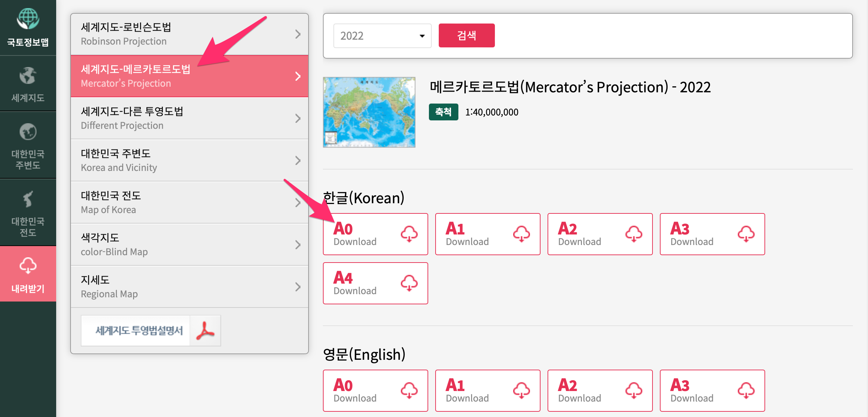Select color-Blind Map menu item
868x417 pixels.
pos(189,245)
